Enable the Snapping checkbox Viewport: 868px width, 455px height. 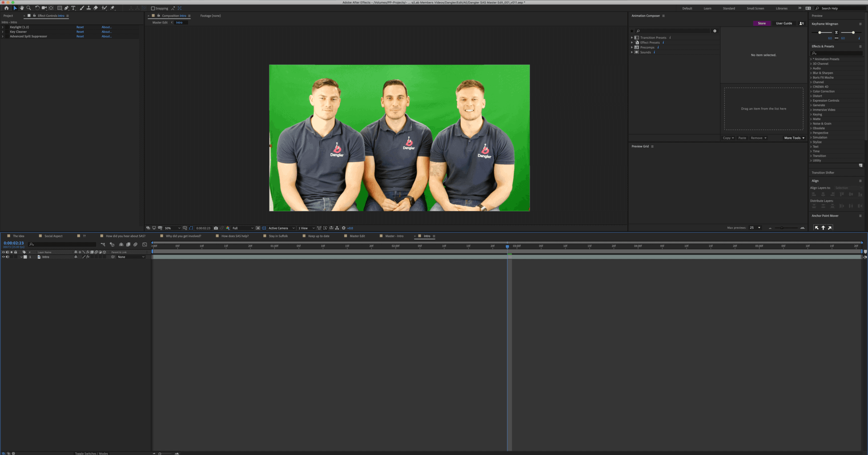point(153,8)
